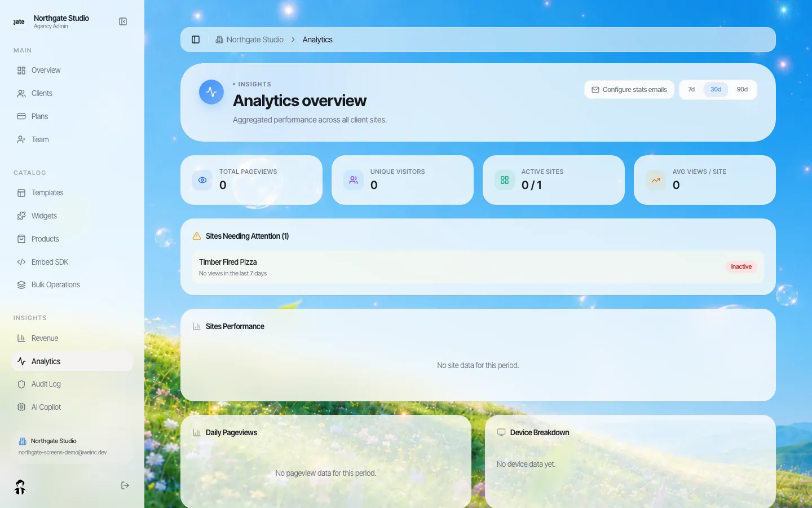Open the Plans section
812x508 pixels.
(x=72, y=117)
